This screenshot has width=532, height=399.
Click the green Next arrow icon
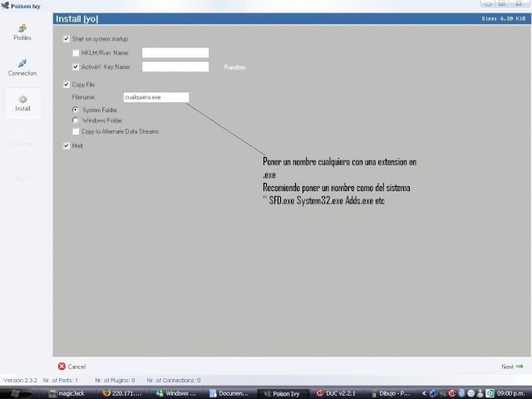point(520,367)
